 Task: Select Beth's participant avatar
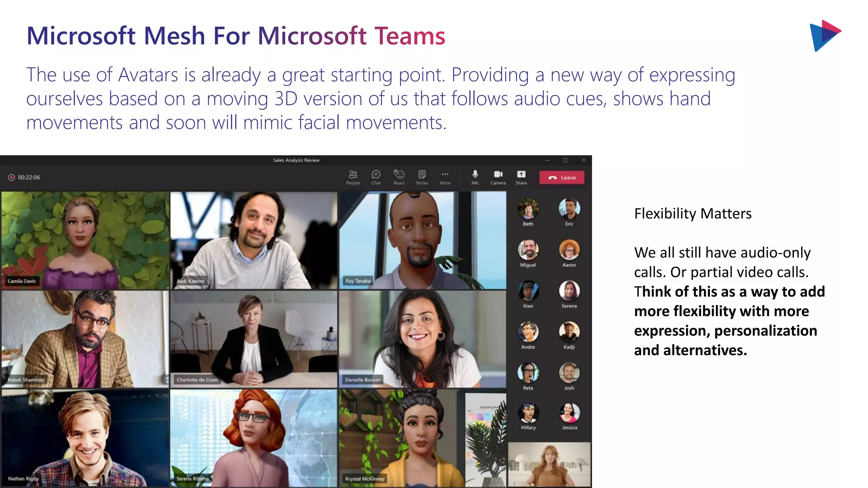(x=528, y=209)
